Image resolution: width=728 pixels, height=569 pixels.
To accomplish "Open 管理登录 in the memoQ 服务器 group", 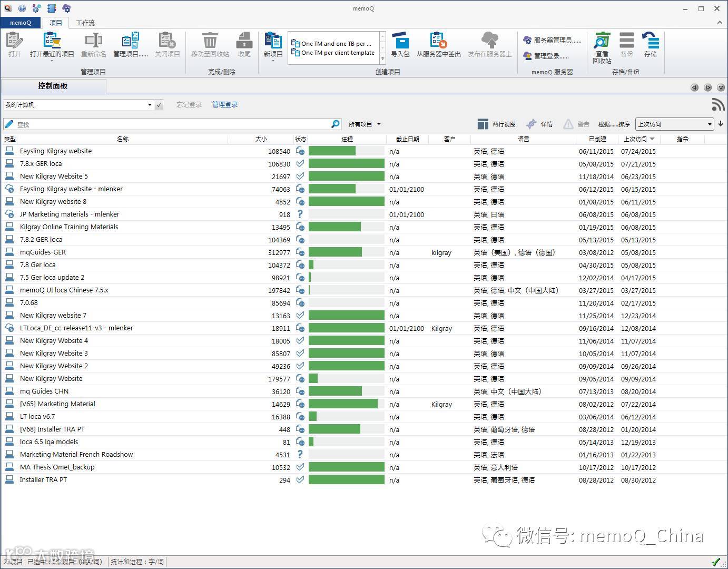I will [546, 56].
